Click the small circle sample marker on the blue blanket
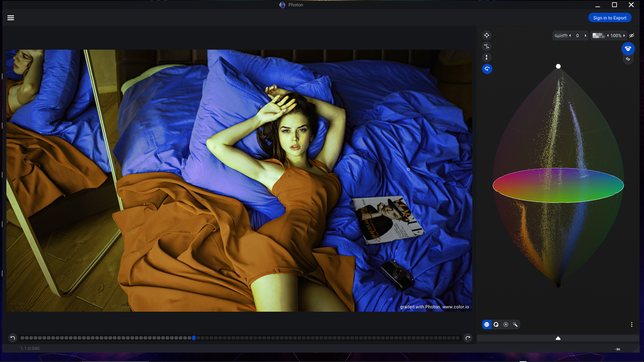Screen dimensions: 644x362 408,169
